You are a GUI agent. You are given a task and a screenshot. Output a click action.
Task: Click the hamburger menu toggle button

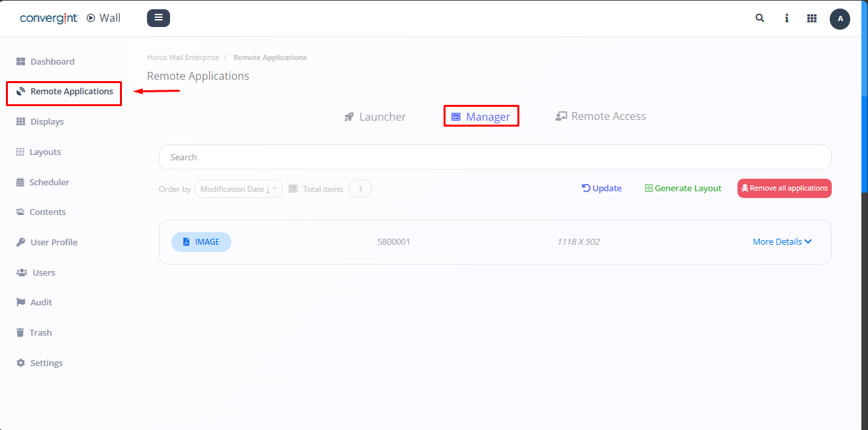(158, 18)
